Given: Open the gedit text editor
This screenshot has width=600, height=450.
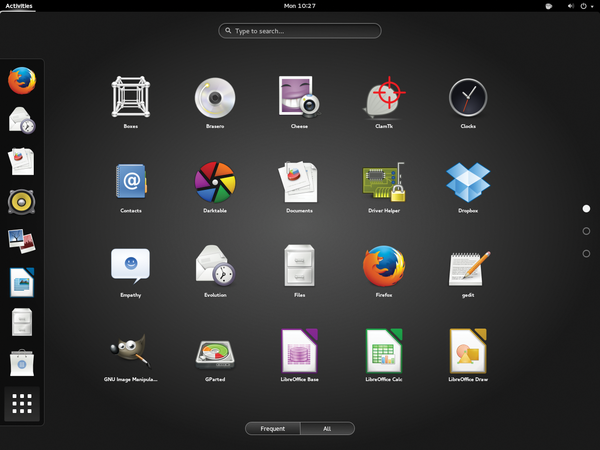Looking at the screenshot, I should (469, 268).
